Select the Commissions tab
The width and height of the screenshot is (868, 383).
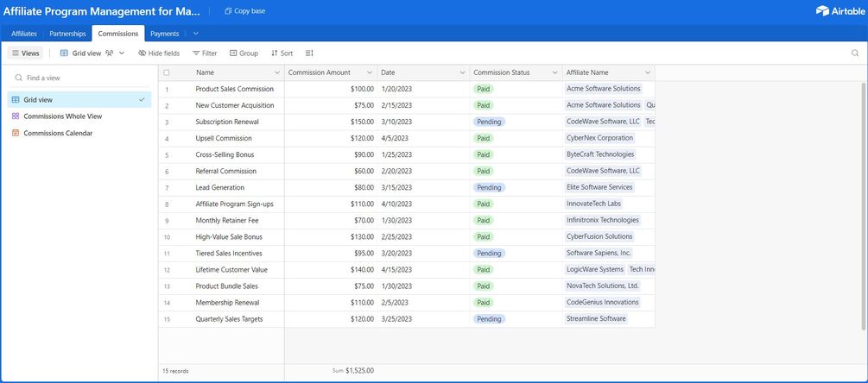click(118, 34)
